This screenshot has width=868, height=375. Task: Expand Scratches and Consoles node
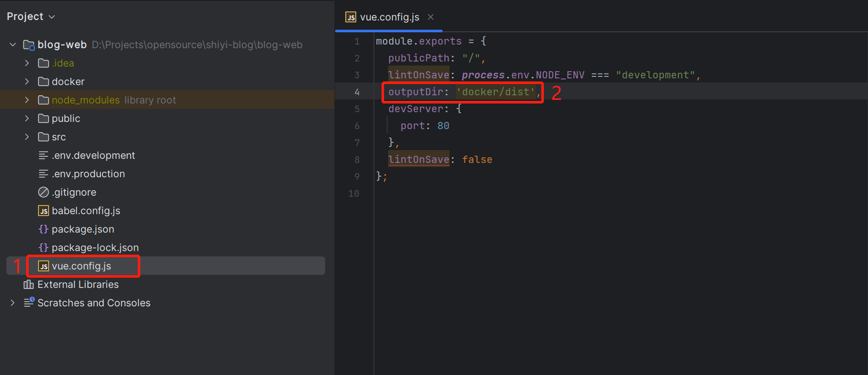13,303
